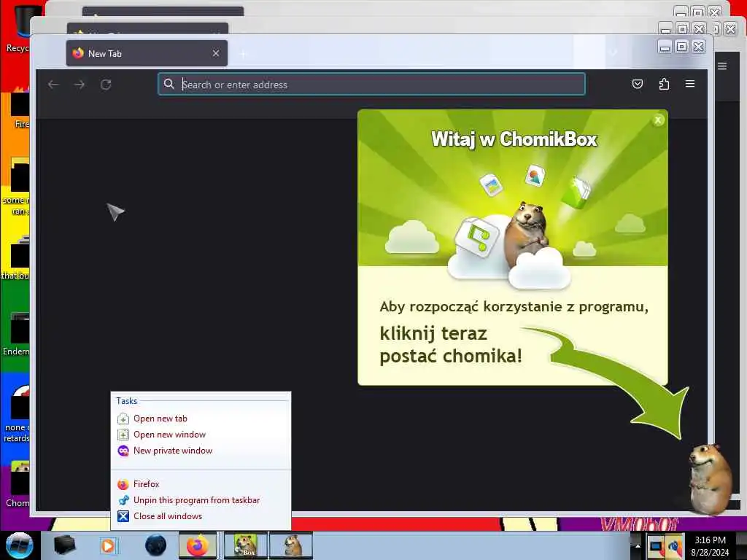Choose Open new window in jump list
The image size is (747, 560).
click(169, 435)
